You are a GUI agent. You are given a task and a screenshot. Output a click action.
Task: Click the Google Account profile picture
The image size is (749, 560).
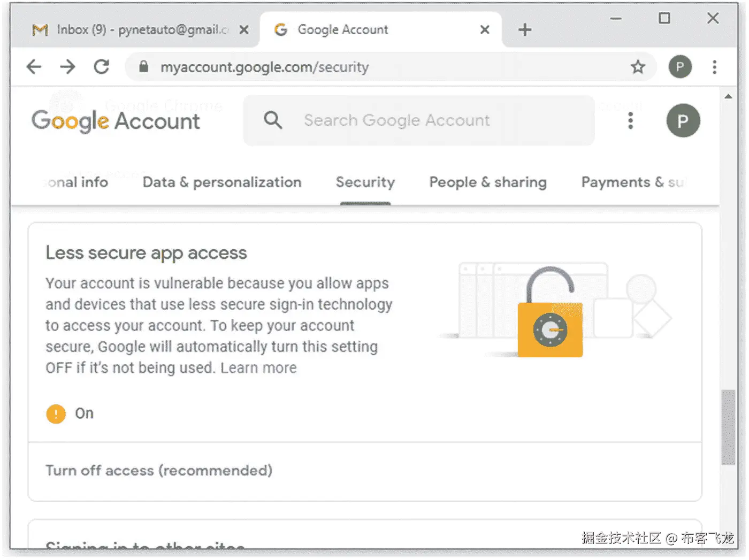(x=683, y=121)
